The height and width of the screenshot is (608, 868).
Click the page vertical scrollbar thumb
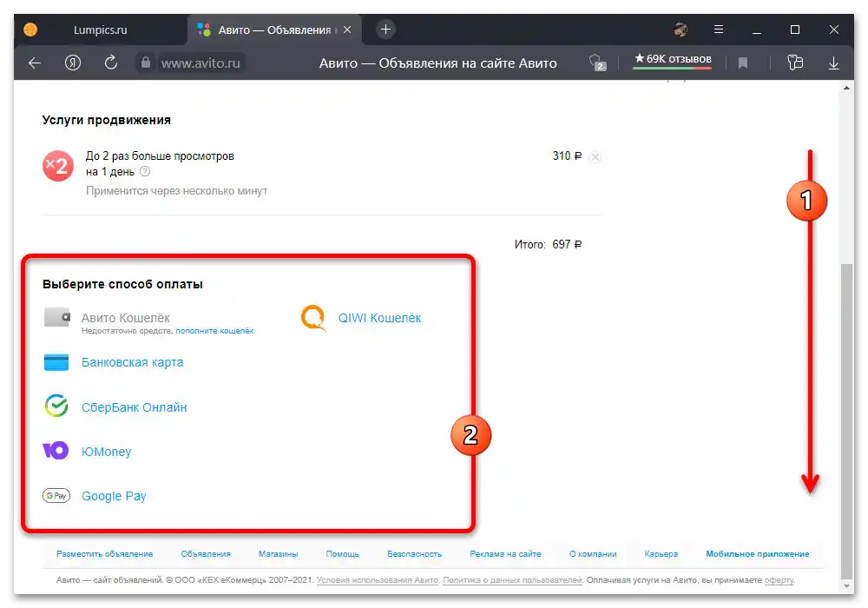(x=846, y=421)
